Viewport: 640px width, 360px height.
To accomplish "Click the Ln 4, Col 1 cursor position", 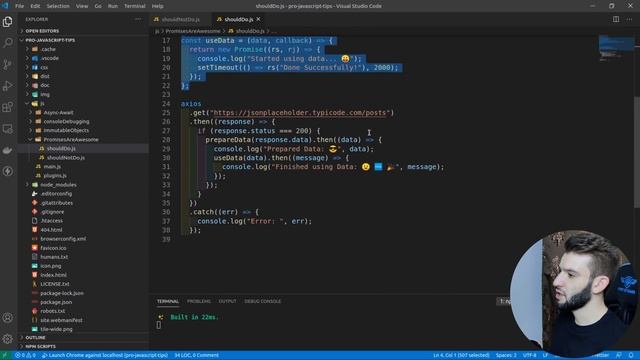I will pyautogui.click(x=461, y=355).
